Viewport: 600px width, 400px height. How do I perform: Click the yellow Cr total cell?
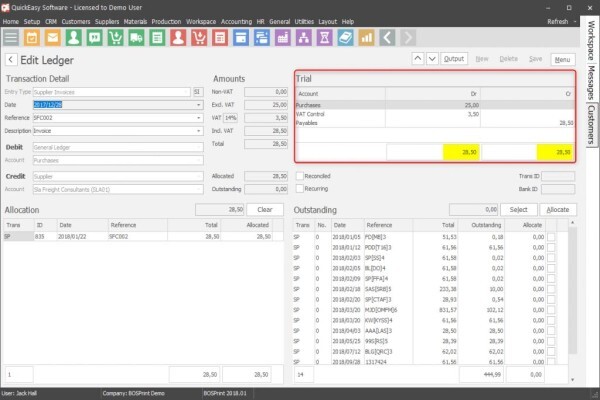(555, 152)
